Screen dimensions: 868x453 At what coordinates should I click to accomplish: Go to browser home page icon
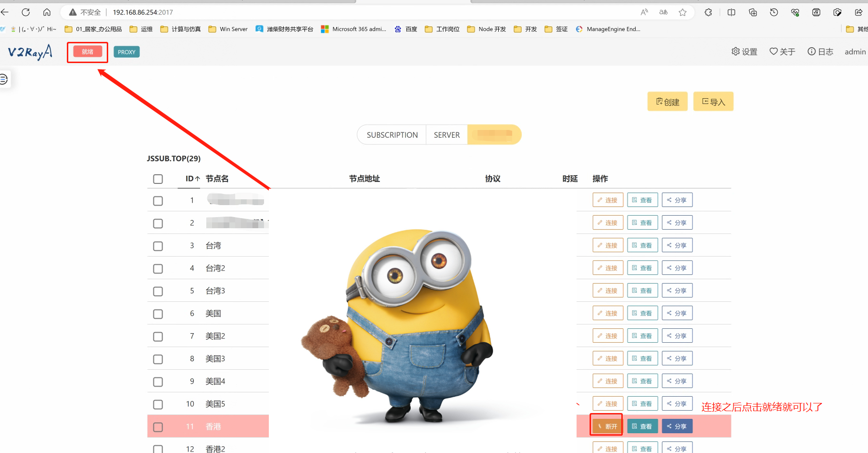click(47, 12)
